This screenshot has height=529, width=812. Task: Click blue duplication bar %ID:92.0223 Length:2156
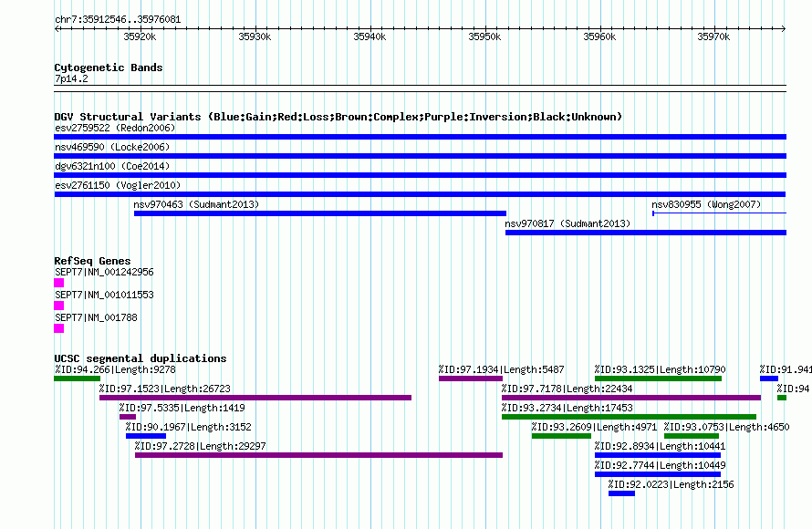622,493
